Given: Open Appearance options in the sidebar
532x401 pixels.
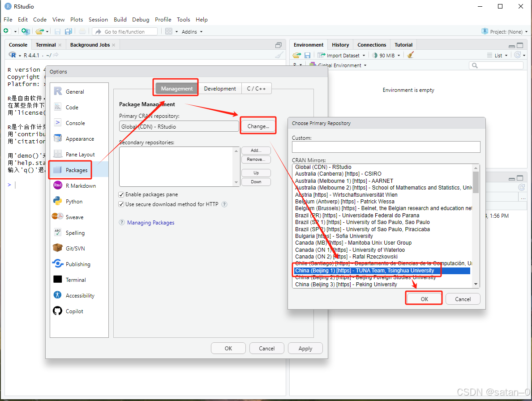Looking at the screenshot, I should 79,138.
